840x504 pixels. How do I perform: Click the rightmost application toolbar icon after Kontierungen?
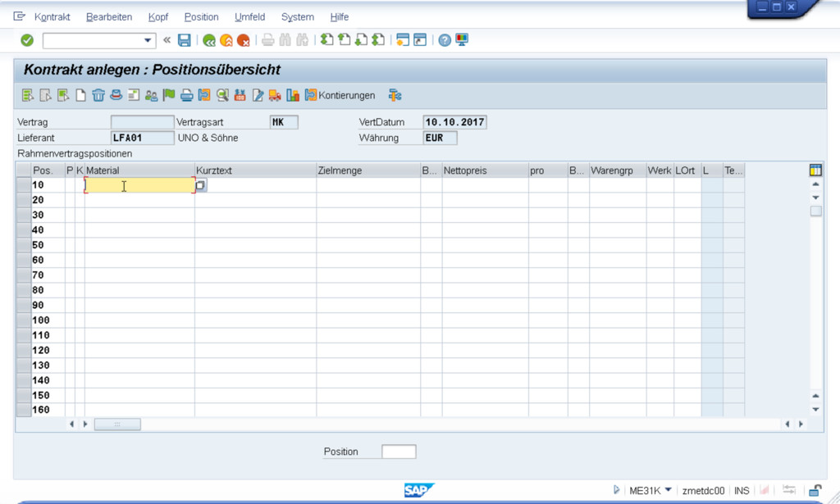[x=395, y=95]
